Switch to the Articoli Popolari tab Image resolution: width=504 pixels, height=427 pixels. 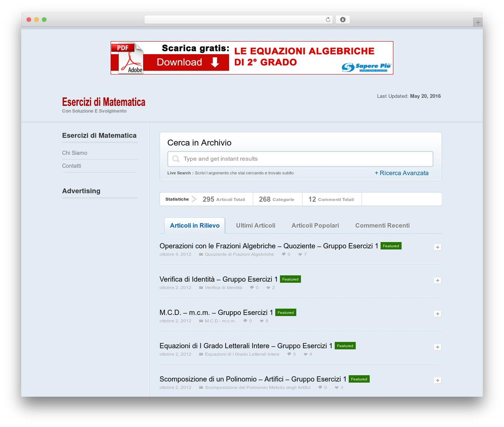pyautogui.click(x=315, y=225)
